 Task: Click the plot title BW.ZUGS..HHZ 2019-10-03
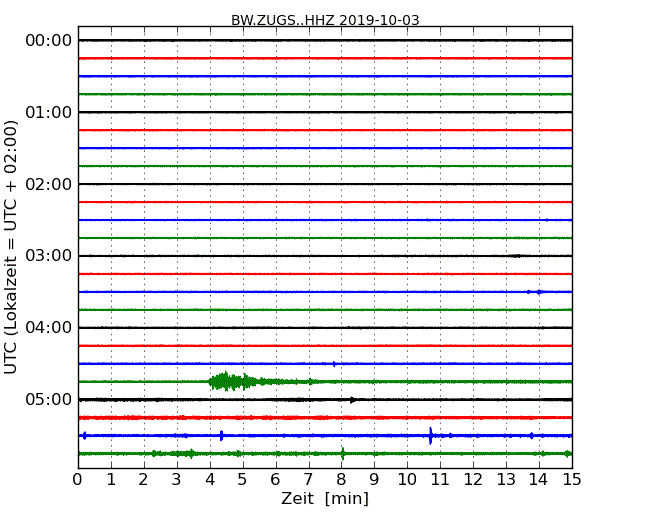click(325, 20)
